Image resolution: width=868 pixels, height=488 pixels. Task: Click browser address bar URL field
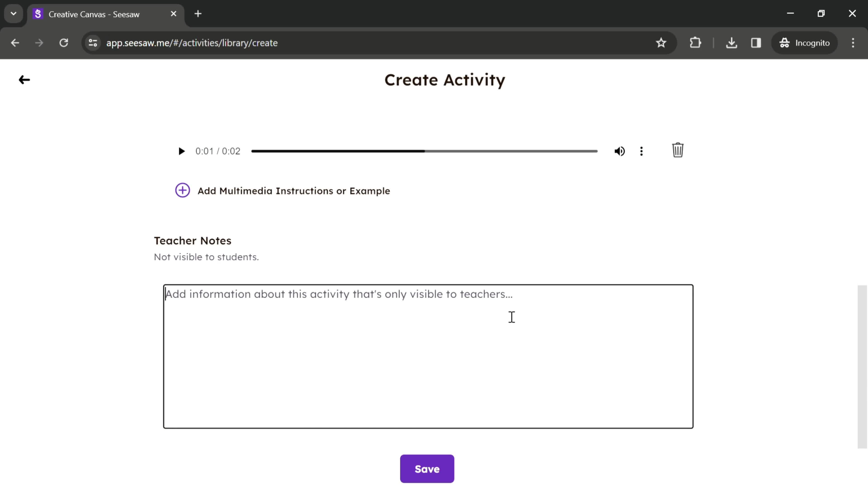pyautogui.click(x=191, y=42)
